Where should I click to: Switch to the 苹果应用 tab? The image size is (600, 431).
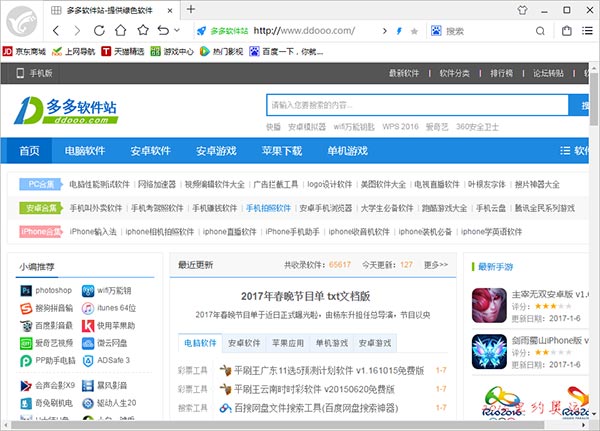[x=288, y=343]
